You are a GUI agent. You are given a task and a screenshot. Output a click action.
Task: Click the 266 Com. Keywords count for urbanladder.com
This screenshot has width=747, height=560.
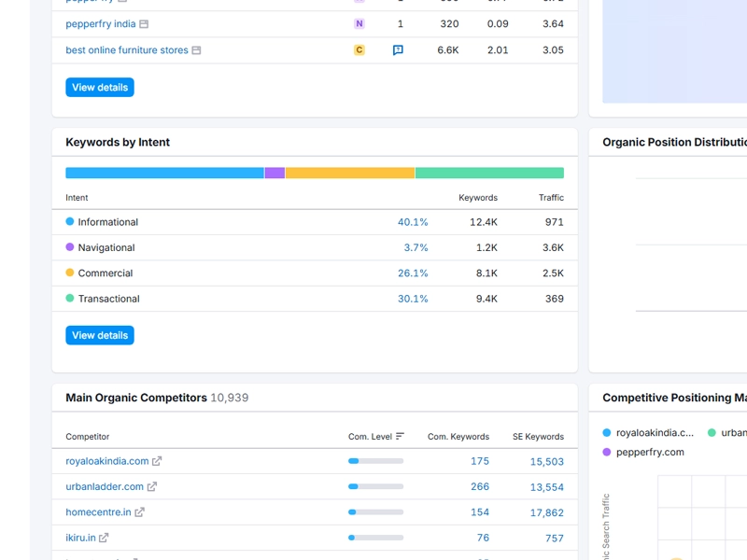pyautogui.click(x=480, y=486)
